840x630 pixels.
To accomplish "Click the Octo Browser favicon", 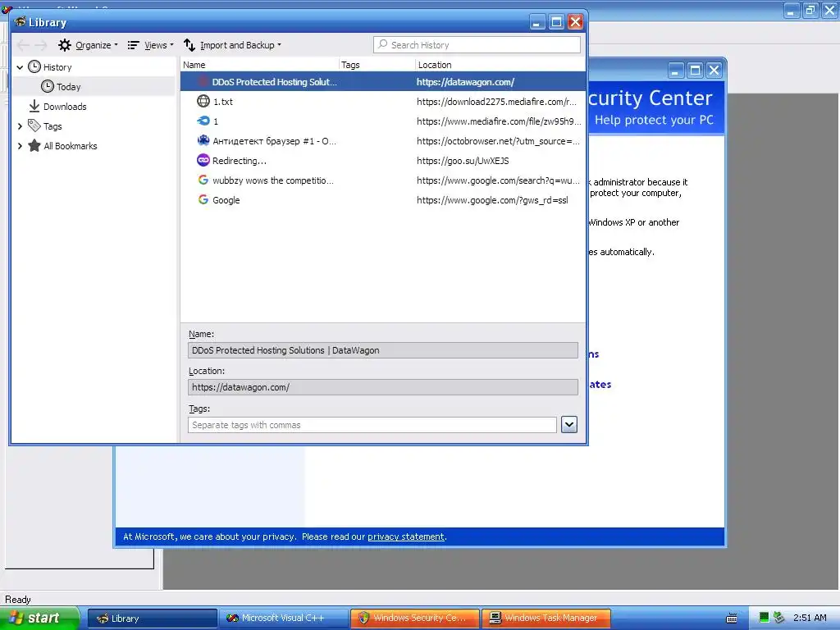I will click(203, 140).
